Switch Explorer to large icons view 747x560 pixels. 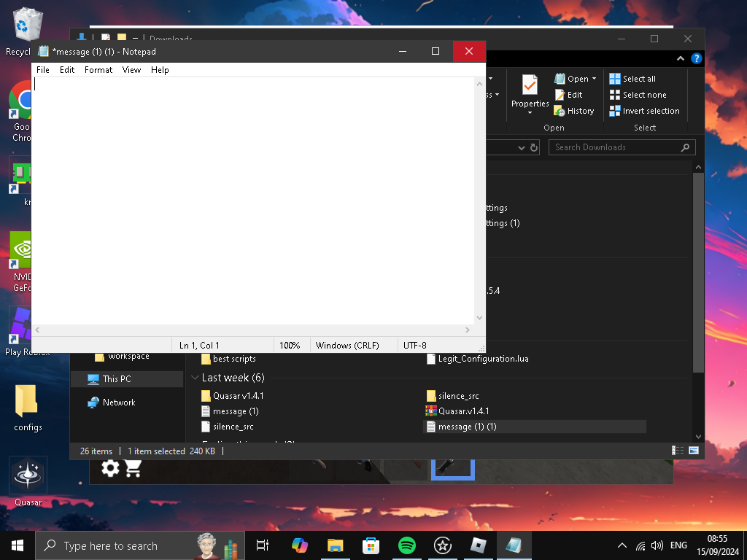click(x=694, y=450)
